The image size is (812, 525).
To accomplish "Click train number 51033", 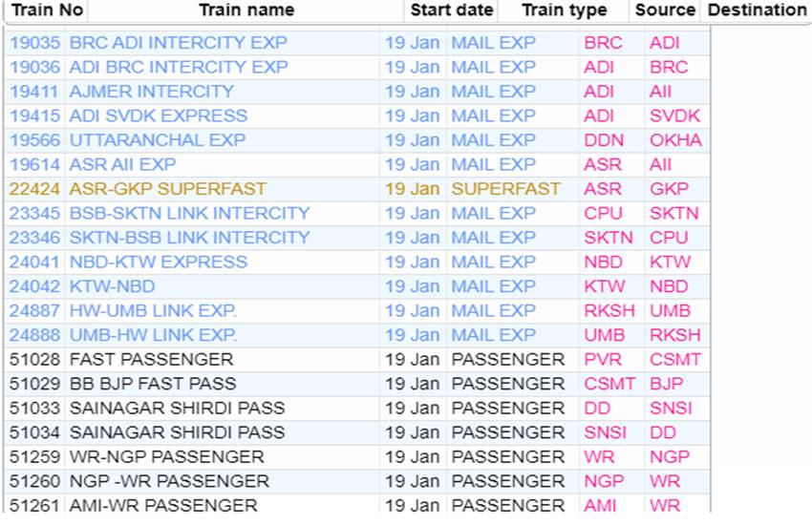I will click(x=34, y=408).
